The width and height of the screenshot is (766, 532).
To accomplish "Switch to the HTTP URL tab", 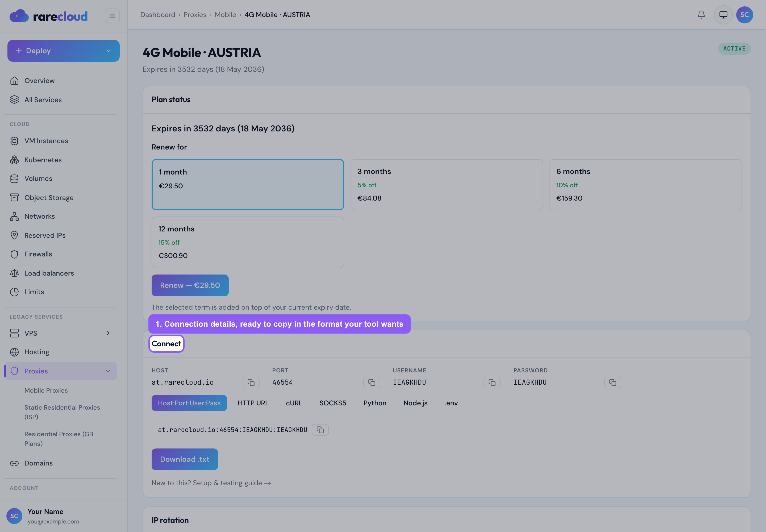I will 253,403.
